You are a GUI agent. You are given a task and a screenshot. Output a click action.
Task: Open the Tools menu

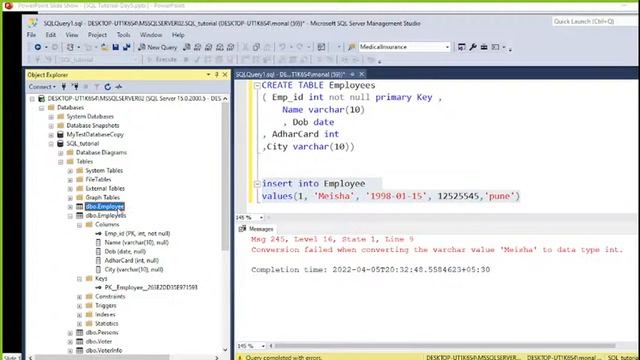pos(123,35)
